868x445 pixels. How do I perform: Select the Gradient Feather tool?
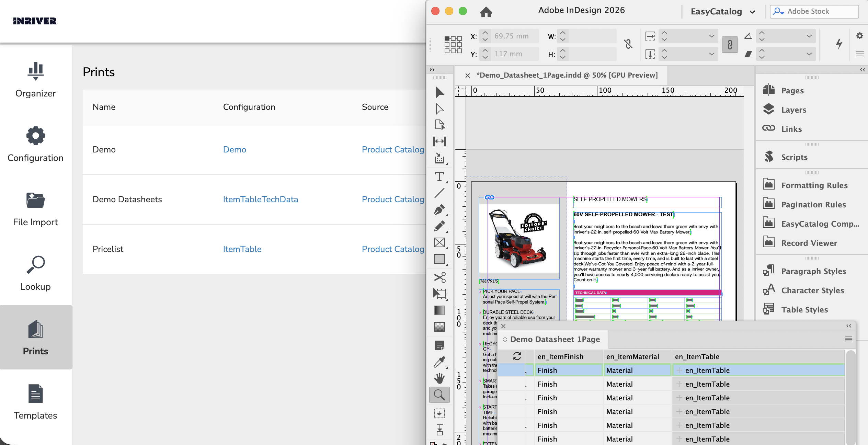[x=439, y=327]
